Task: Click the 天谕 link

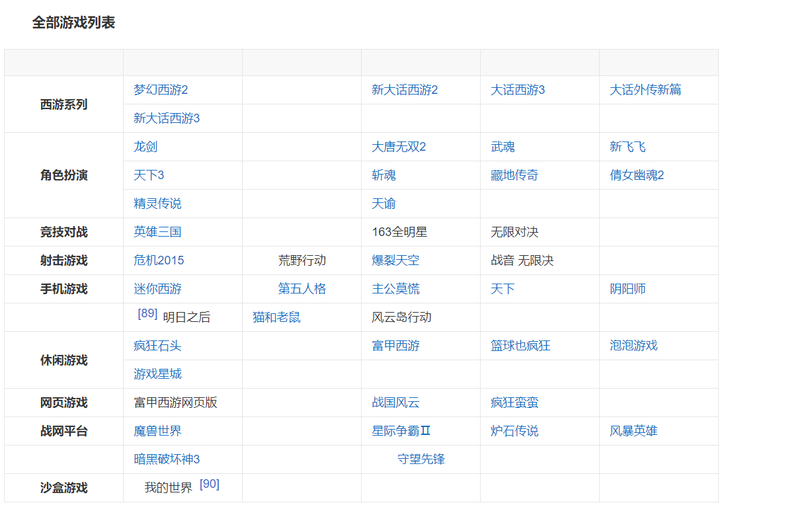Action: 384,204
